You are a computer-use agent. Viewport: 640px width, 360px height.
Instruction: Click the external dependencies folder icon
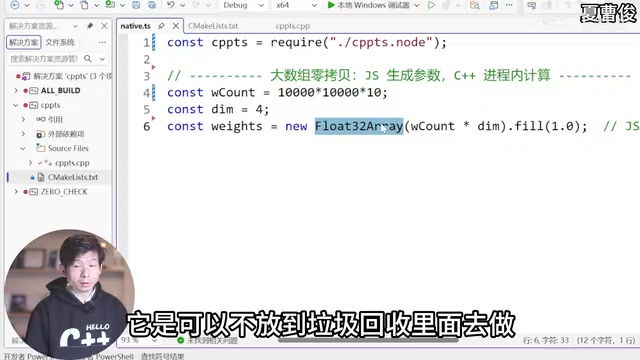click(41, 134)
